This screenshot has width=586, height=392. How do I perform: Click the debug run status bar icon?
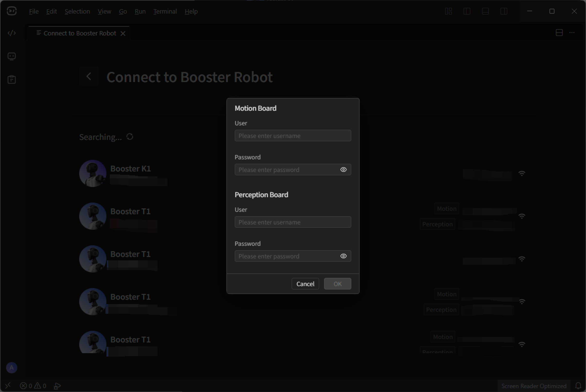(57, 386)
